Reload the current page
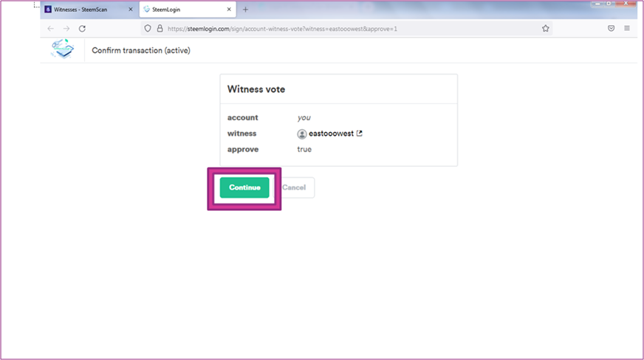This screenshot has width=644, height=360. 82,29
